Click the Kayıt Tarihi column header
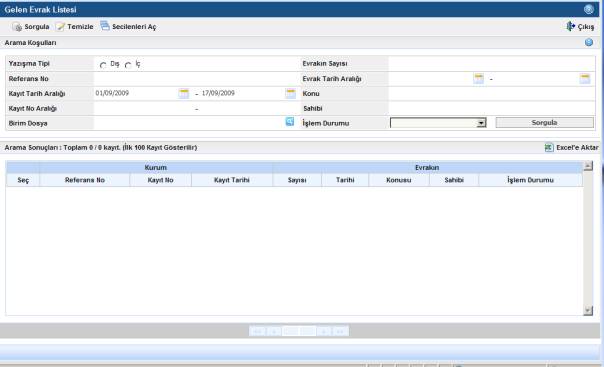 coord(232,180)
